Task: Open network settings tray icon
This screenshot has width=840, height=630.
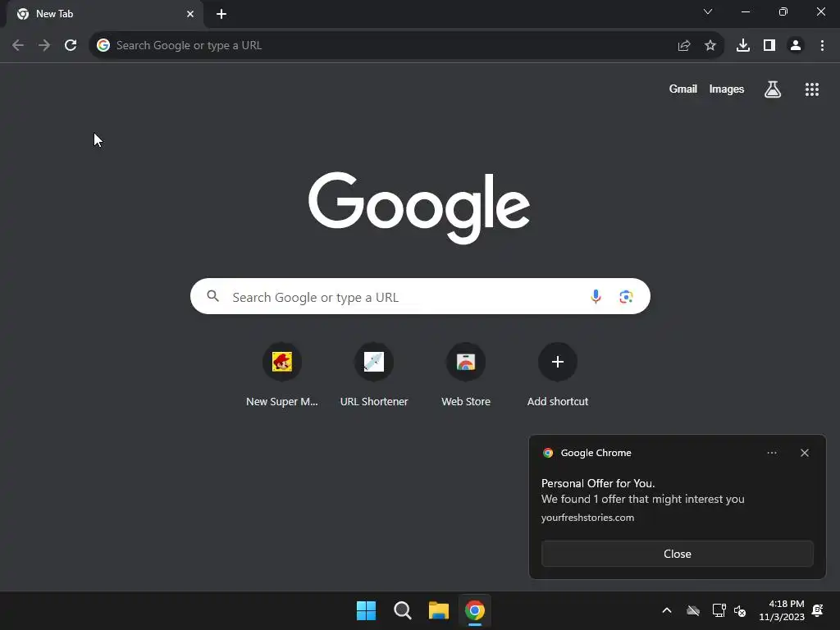Action: click(719, 610)
